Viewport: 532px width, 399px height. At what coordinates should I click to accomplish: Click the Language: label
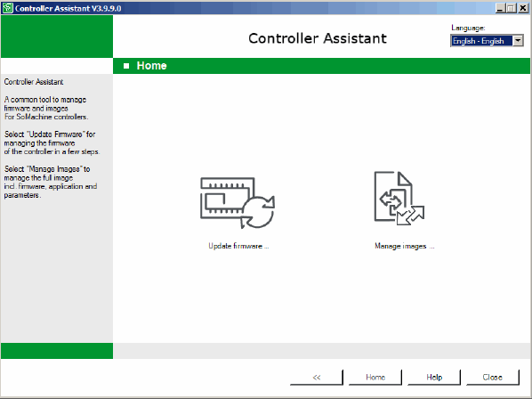point(468,28)
